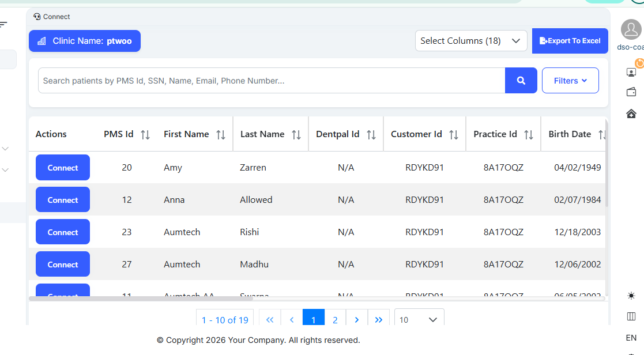644x355 pixels.
Task: Click the horizontal table scrollbar
Action: [141, 299]
